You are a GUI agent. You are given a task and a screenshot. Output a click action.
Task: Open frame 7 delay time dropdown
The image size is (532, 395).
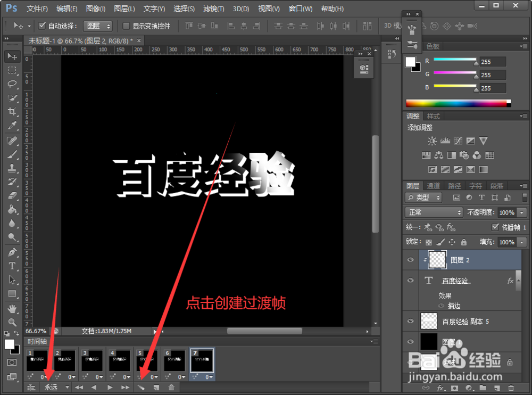coord(209,377)
